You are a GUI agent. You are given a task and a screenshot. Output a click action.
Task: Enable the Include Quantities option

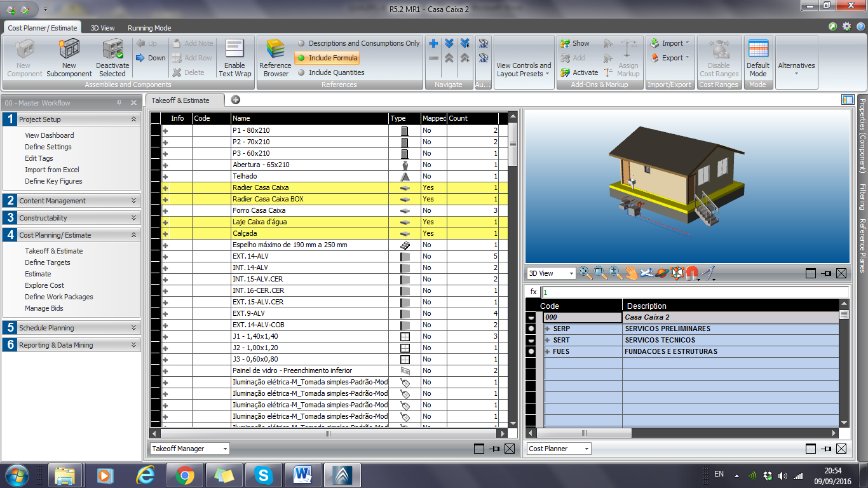coord(336,72)
